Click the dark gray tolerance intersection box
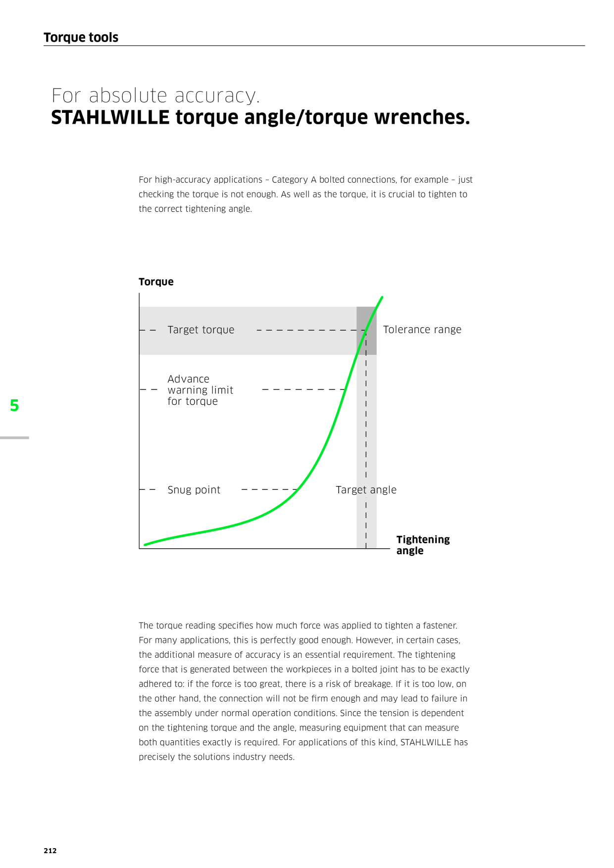614x868 pixels. (x=366, y=331)
